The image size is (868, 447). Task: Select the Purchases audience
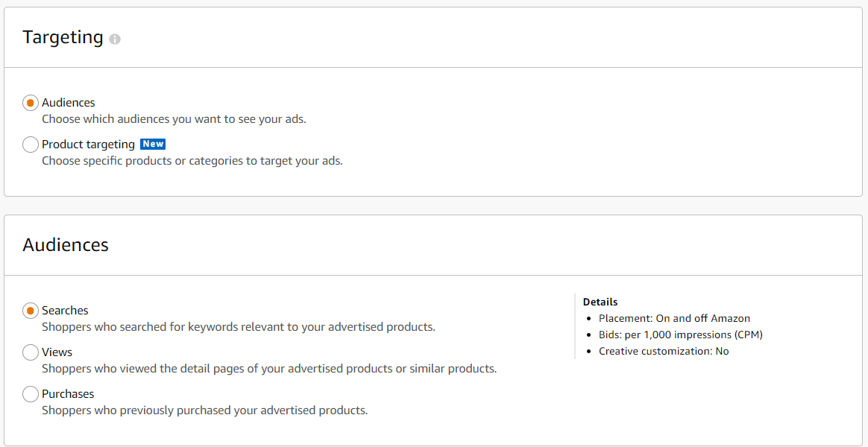(30, 393)
